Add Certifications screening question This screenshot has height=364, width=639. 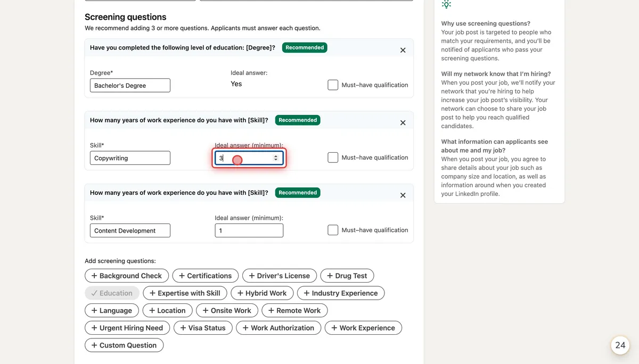(205, 276)
